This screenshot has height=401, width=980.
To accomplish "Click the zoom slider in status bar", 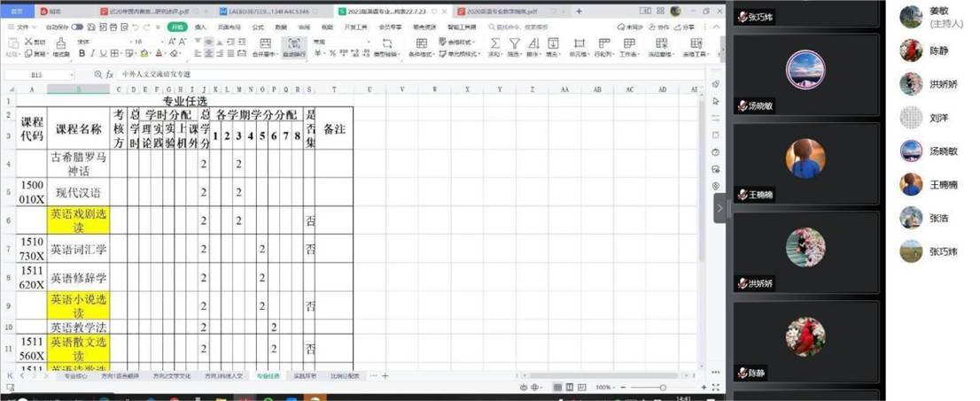I will 662,388.
